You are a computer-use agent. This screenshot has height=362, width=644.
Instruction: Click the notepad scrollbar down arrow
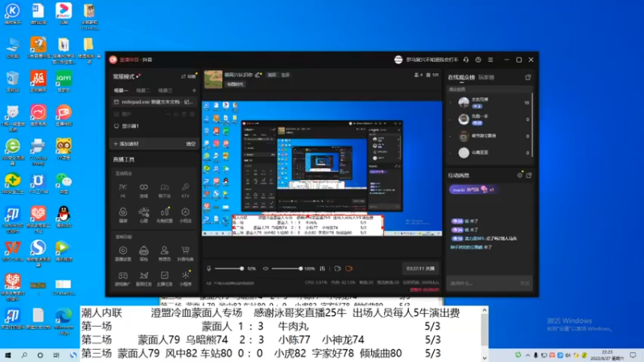(x=485, y=358)
